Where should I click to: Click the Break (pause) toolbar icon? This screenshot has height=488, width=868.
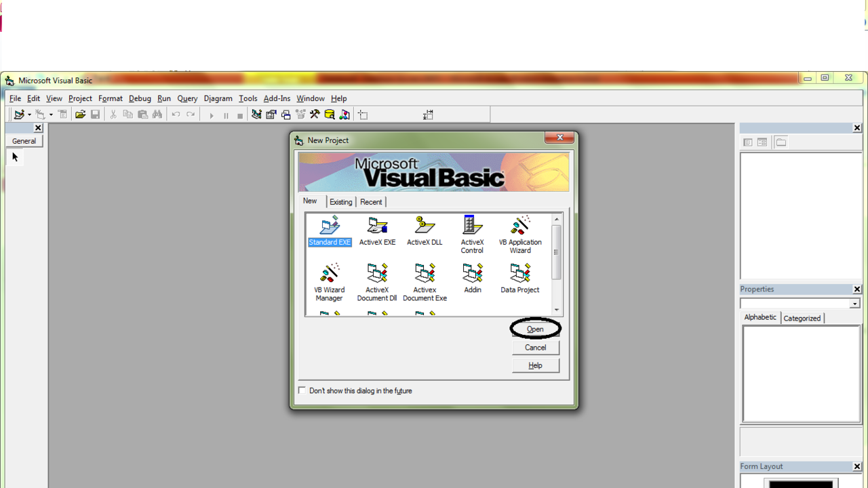[226, 115]
